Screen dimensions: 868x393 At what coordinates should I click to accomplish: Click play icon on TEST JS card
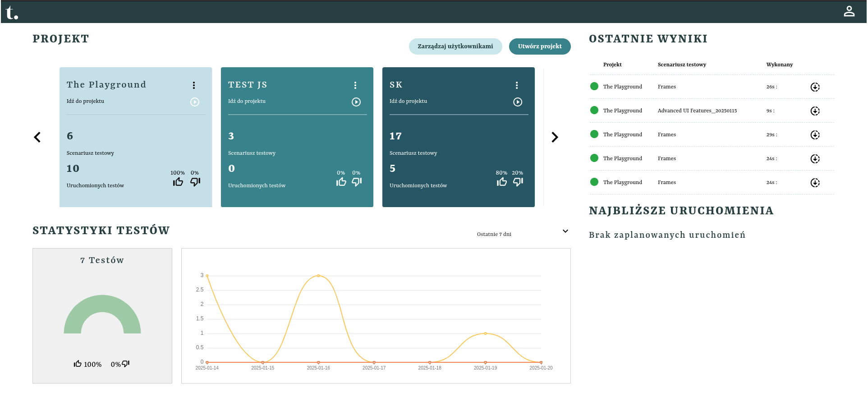[356, 102]
